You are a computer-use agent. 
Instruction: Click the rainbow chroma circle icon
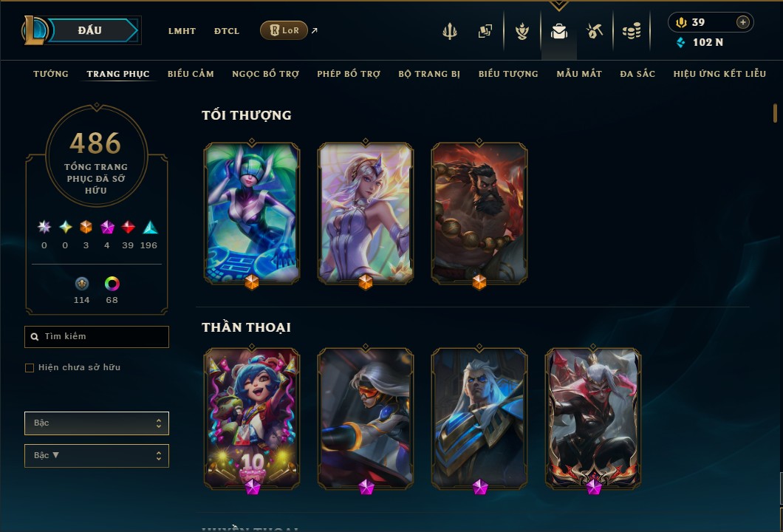(x=112, y=284)
